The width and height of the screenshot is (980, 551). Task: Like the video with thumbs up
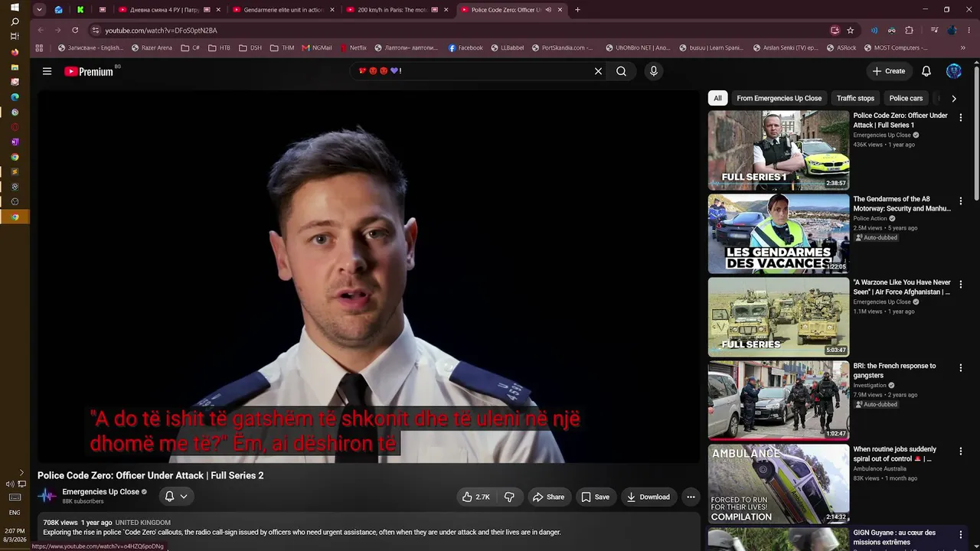475,497
